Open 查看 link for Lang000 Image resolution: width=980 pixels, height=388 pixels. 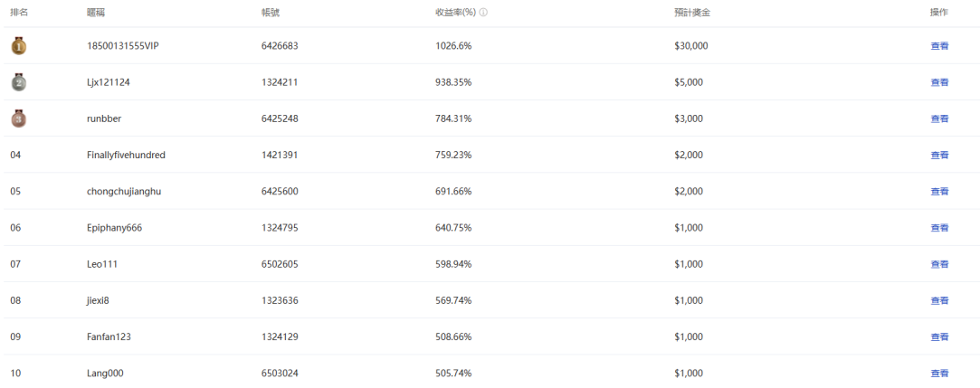(939, 373)
